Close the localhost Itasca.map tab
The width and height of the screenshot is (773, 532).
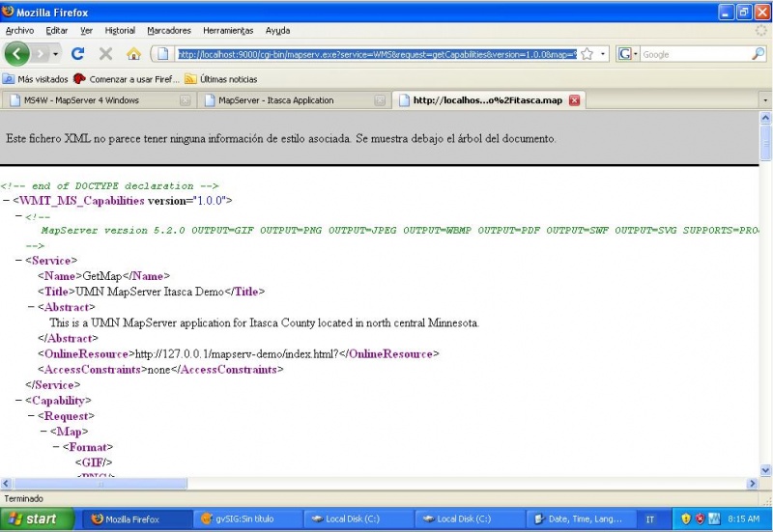pyautogui.click(x=574, y=100)
